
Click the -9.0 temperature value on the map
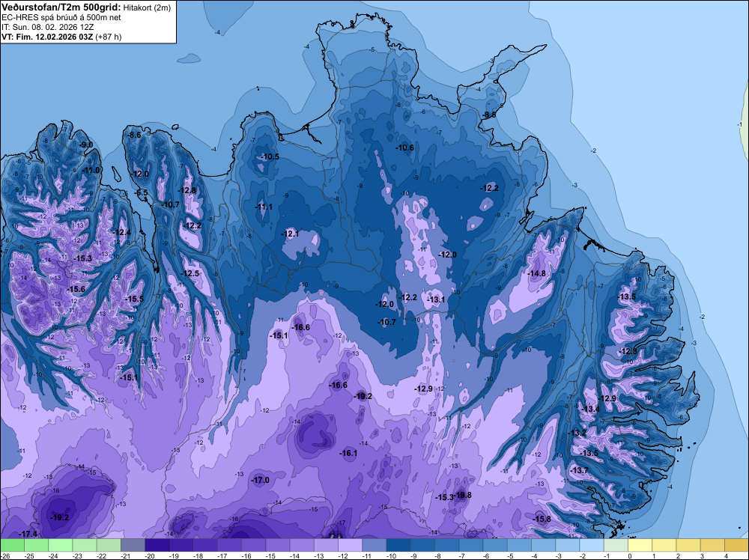[x=86, y=144]
